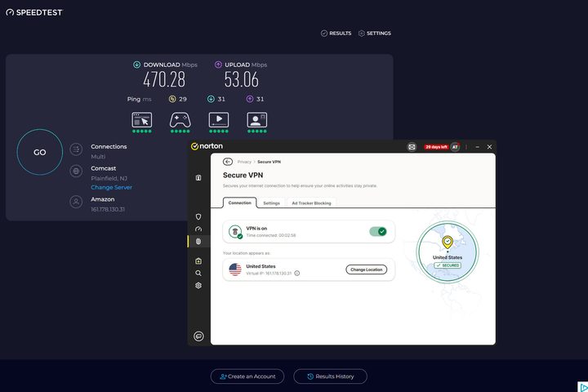588x392 pixels.
Task: Click Create an Account button
Action: (x=247, y=376)
